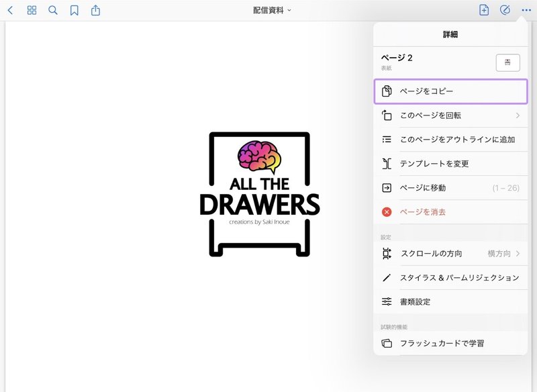
Task: Click the flashcards icon
Action: pos(387,343)
